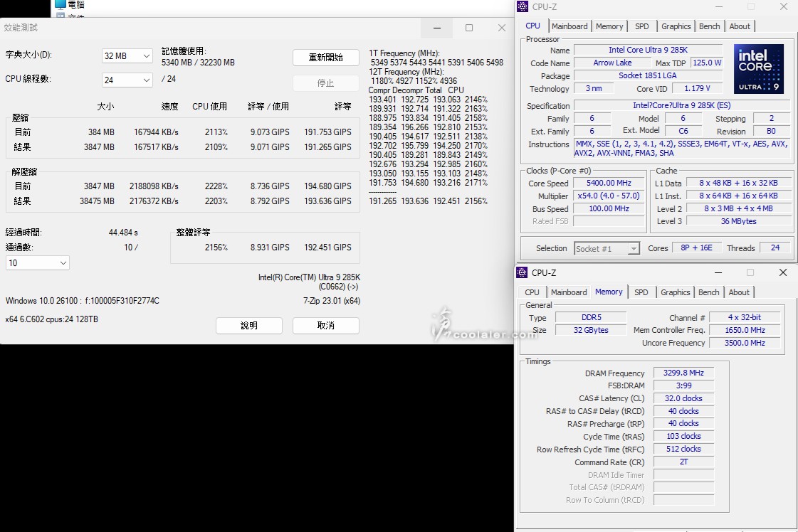Open the 字典大小 dropdown showing 32 MB
The image size is (798, 532).
127,56
